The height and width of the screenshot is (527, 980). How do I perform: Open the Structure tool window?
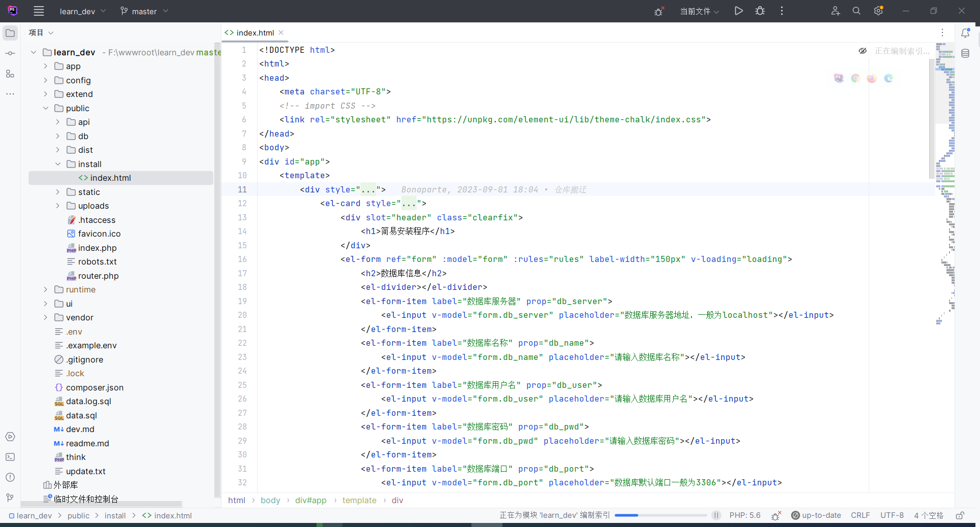click(x=10, y=74)
